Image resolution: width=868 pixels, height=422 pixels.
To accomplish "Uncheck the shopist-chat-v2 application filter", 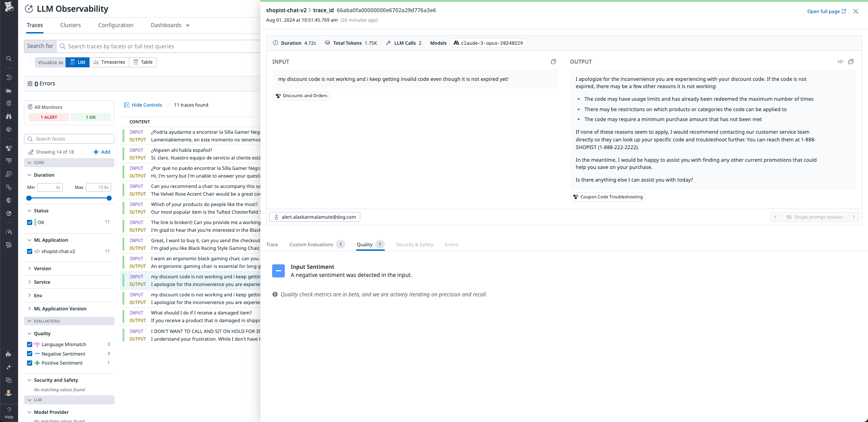I will 29,251.
